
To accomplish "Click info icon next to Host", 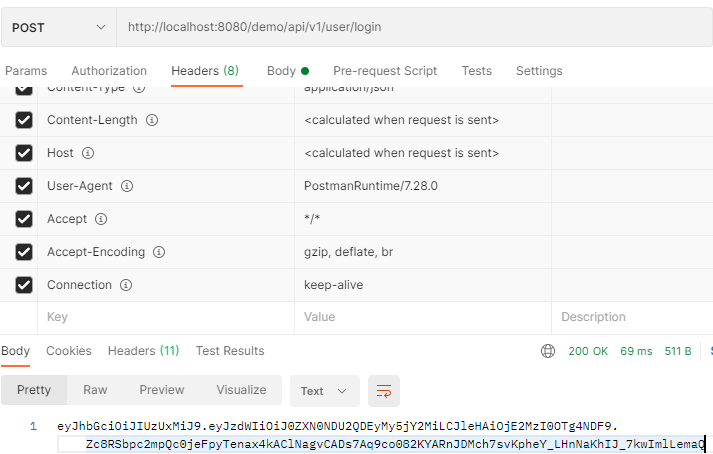I will click(x=88, y=153).
